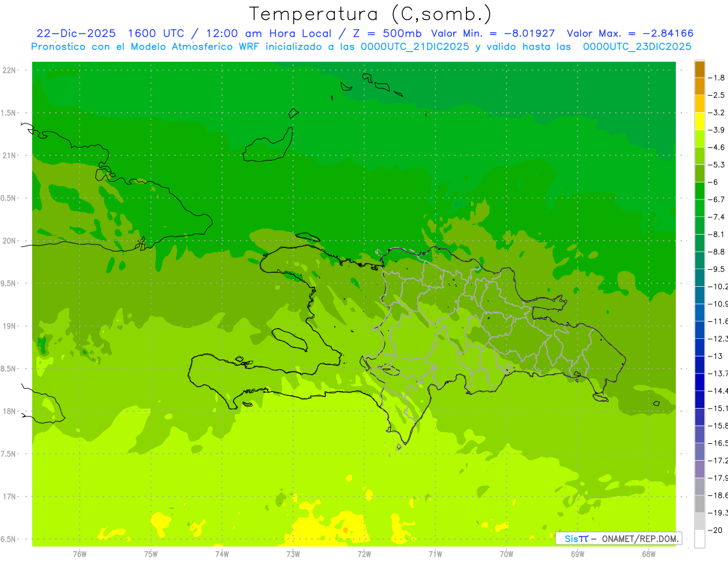Click the white swatch below -20
The width and height of the screenshot is (728, 562).
[x=700, y=539]
